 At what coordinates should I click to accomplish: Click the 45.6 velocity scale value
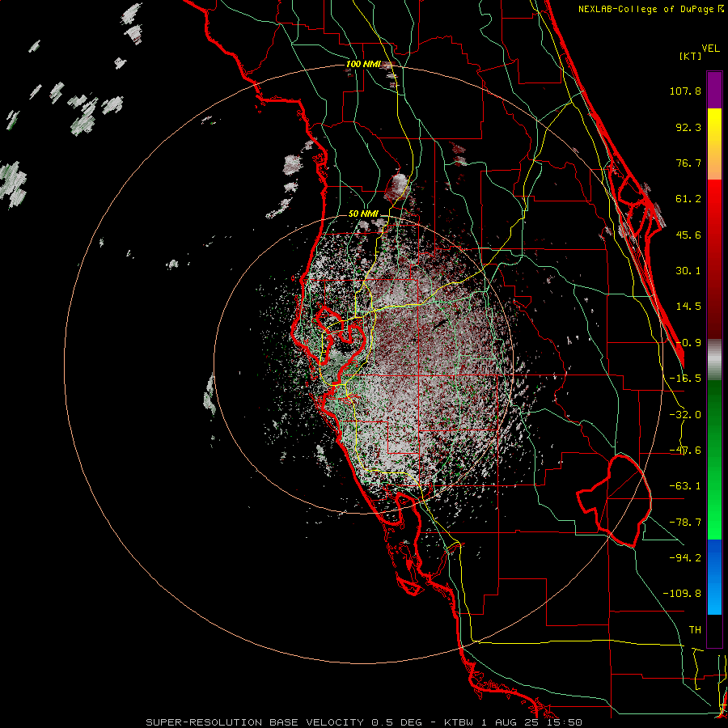688,235
